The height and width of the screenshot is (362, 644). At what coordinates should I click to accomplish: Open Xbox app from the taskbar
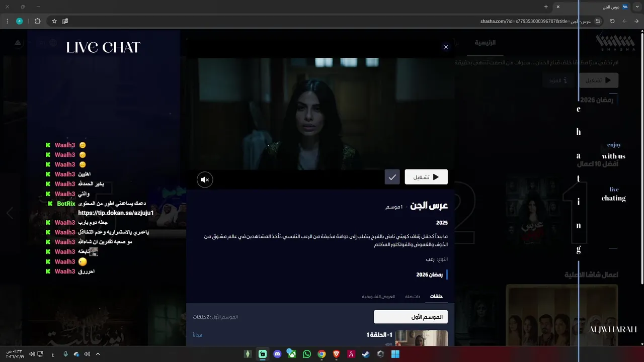coord(292,354)
